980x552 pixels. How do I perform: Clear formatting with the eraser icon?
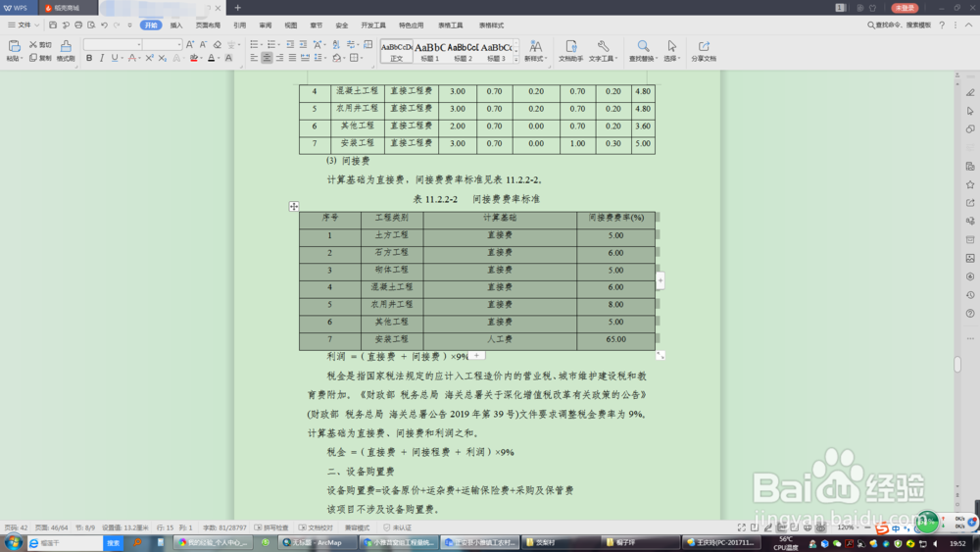(x=217, y=44)
